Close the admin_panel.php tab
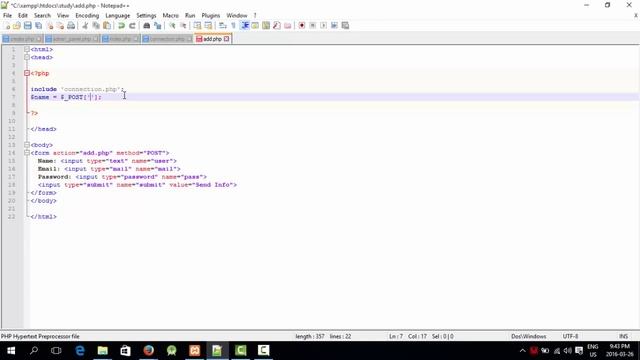 [x=96, y=39]
